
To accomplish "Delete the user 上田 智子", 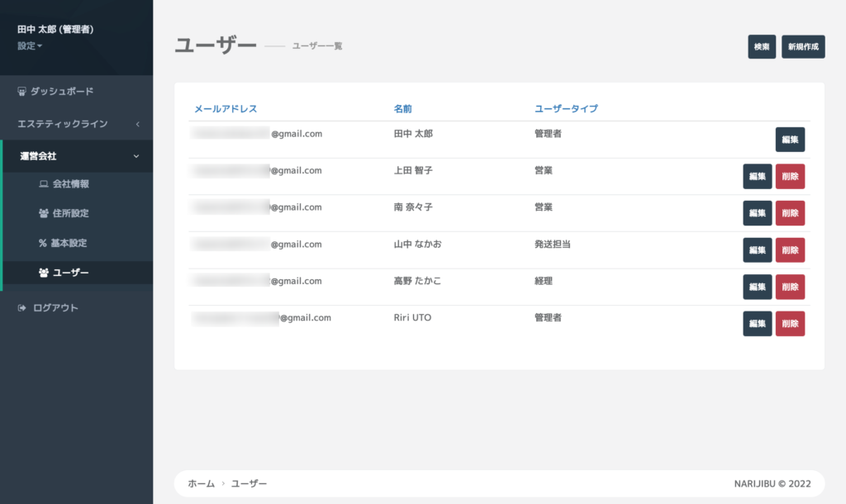I will (789, 176).
